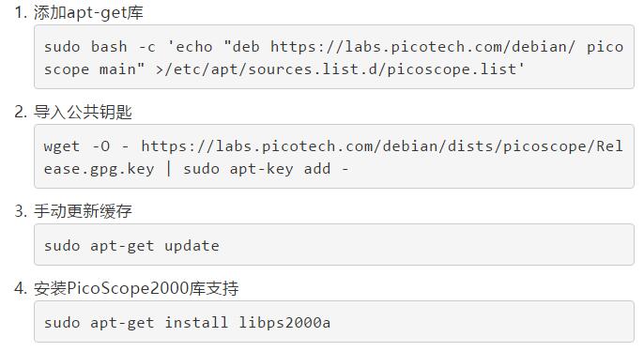Image resolution: width=644 pixels, height=352 pixels.
Task: Click "sudo" in the apt-get install command
Action: pyautogui.click(x=62, y=322)
